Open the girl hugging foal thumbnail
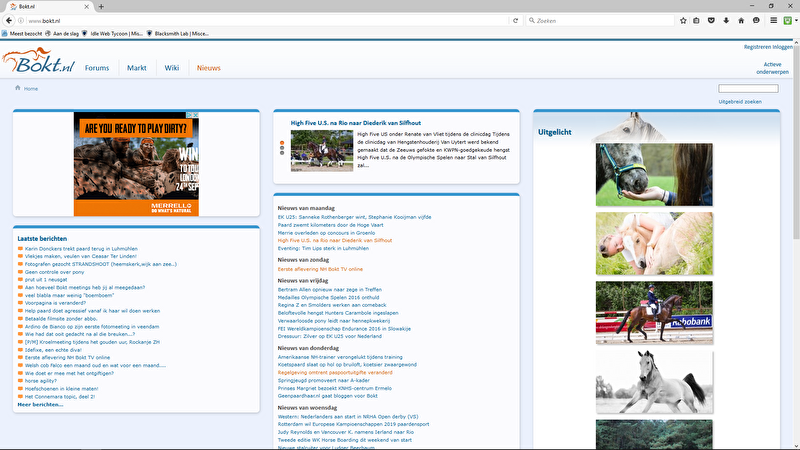Viewport: 800px width, 450px height. 654,243
